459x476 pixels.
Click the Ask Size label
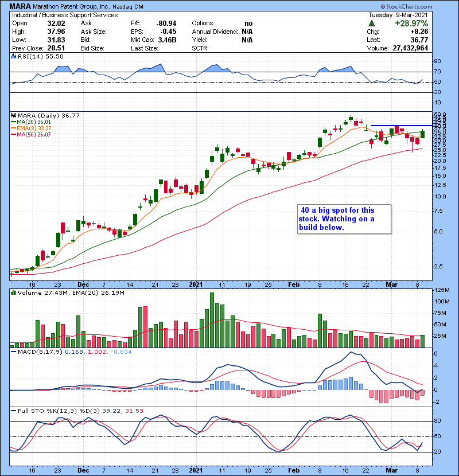point(94,32)
